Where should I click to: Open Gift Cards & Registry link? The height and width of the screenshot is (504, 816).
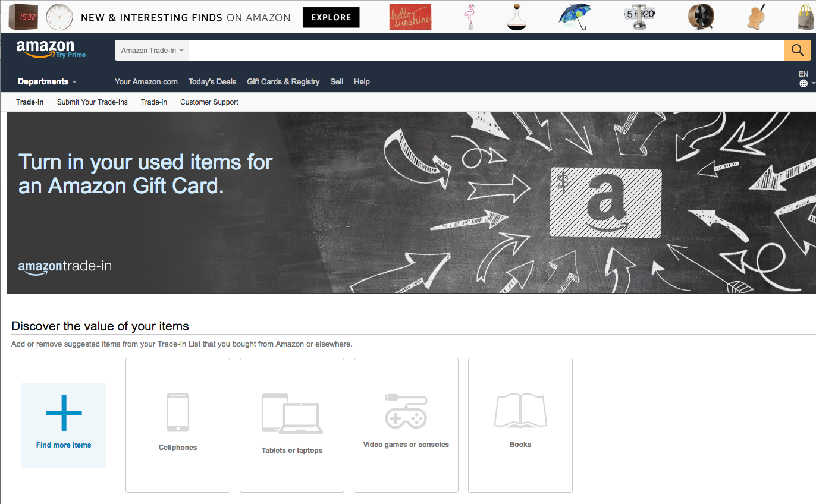pyautogui.click(x=283, y=82)
